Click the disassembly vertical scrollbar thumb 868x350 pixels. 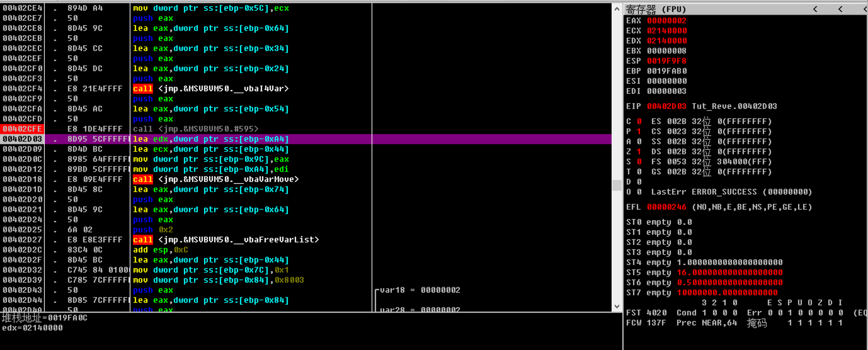[x=617, y=185]
